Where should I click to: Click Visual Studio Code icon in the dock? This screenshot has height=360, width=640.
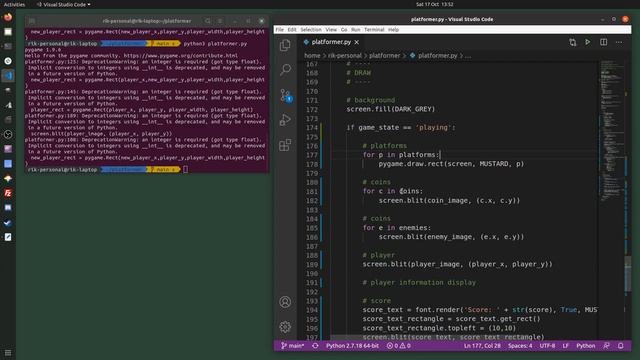[8, 76]
